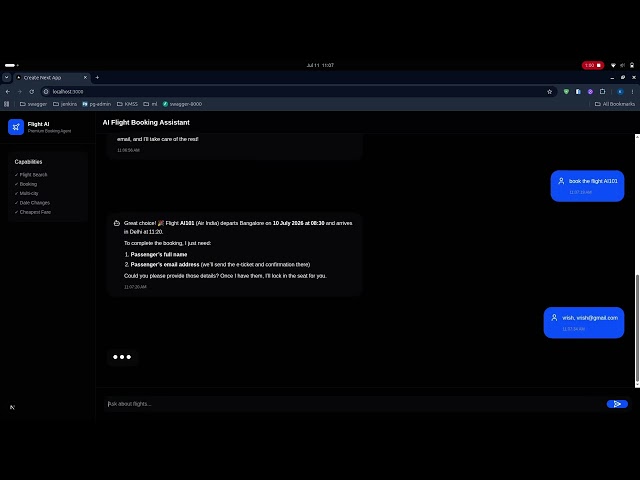Screen dimensions: 640x480
Task: Click the Flight AI airplane logo
Action: point(16,127)
